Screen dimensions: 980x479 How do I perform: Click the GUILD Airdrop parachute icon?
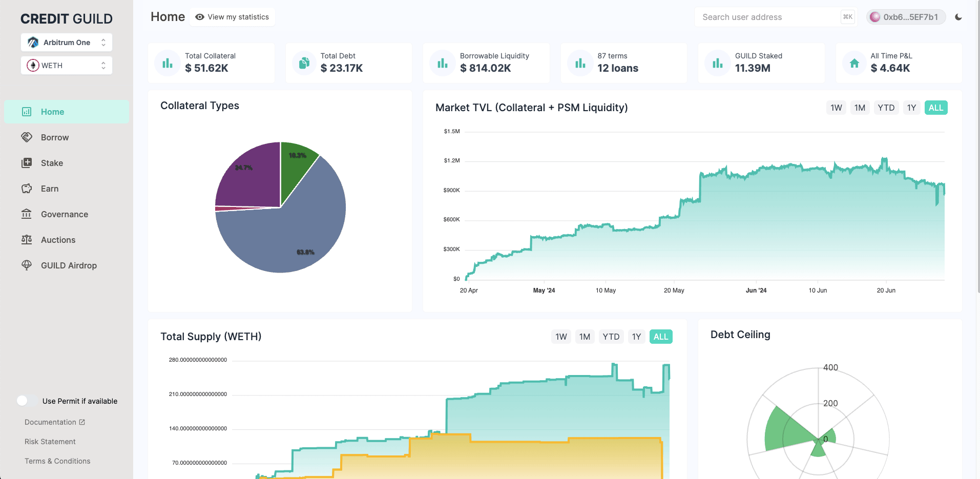pos(27,265)
